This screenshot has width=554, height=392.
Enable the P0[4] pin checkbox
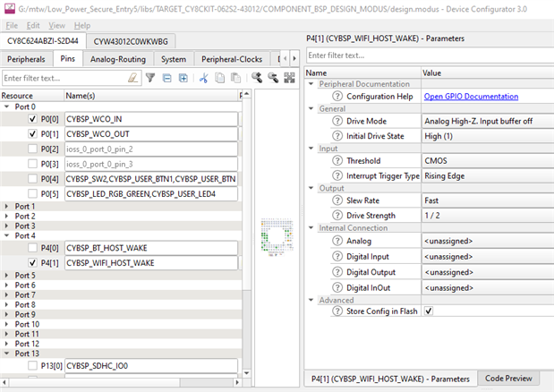[x=32, y=179]
